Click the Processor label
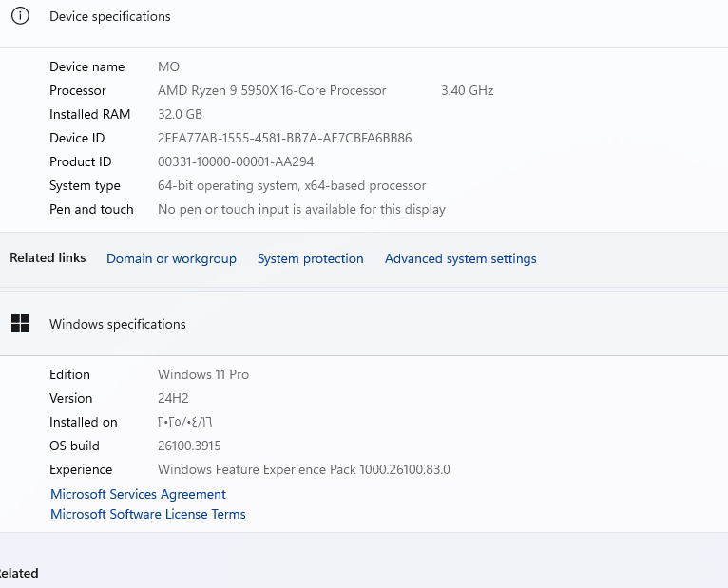Viewport: 728px width, 588px height. click(78, 90)
